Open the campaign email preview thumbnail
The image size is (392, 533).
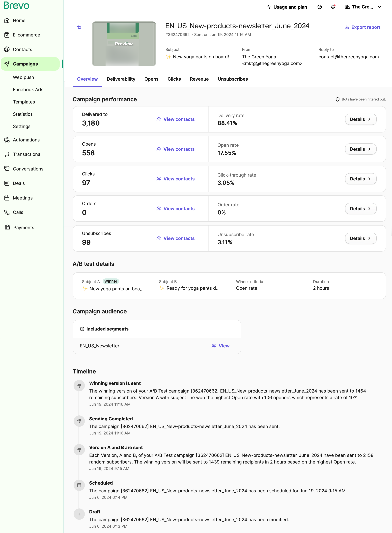124,43
